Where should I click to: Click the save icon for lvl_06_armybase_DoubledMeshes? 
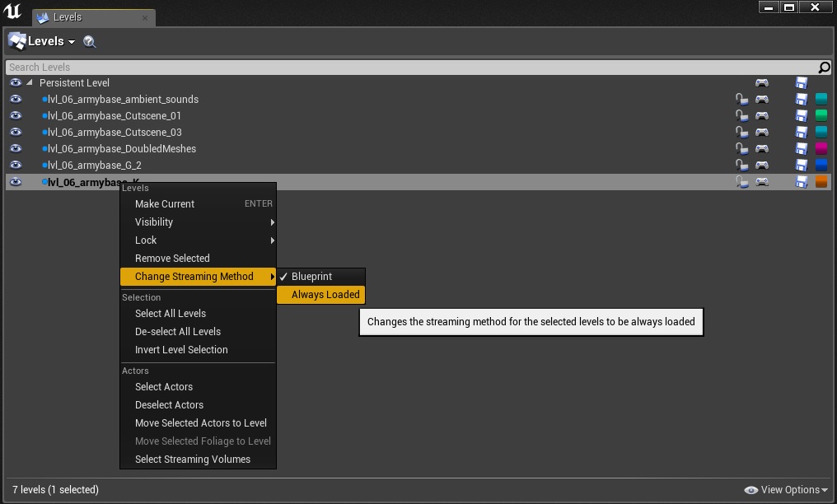click(x=801, y=149)
